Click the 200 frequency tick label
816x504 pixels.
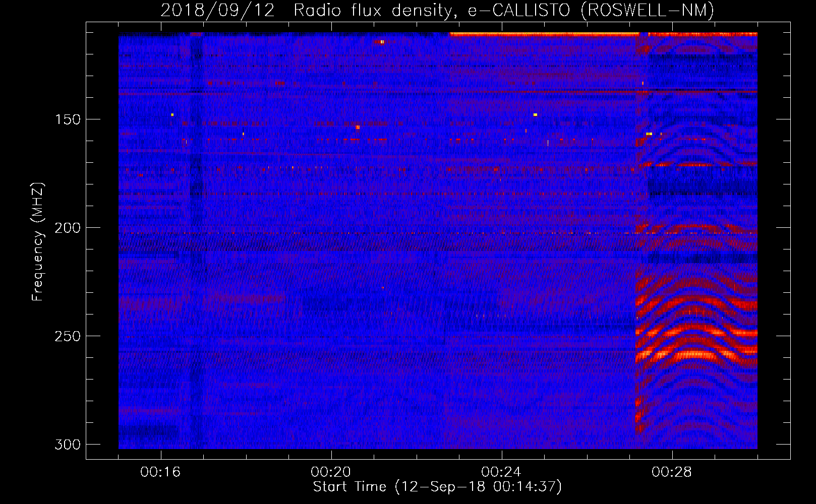click(x=67, y=228)
